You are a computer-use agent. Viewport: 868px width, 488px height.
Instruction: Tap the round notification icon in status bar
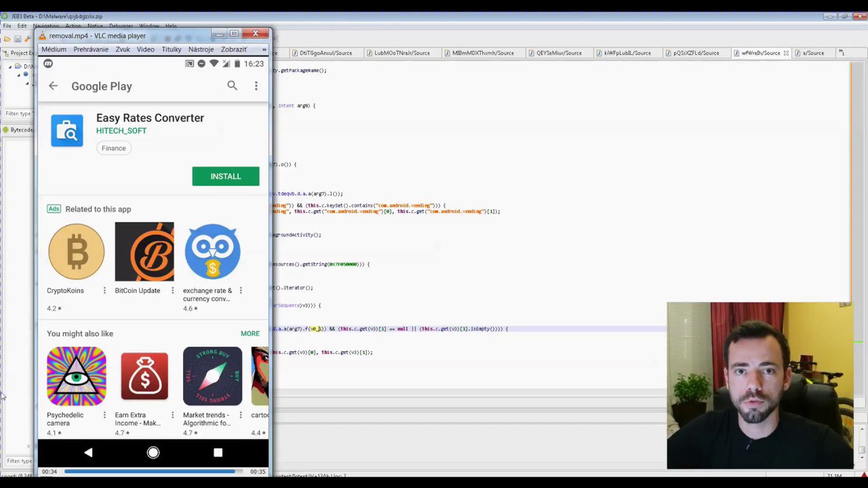click(x=48, y=64)
